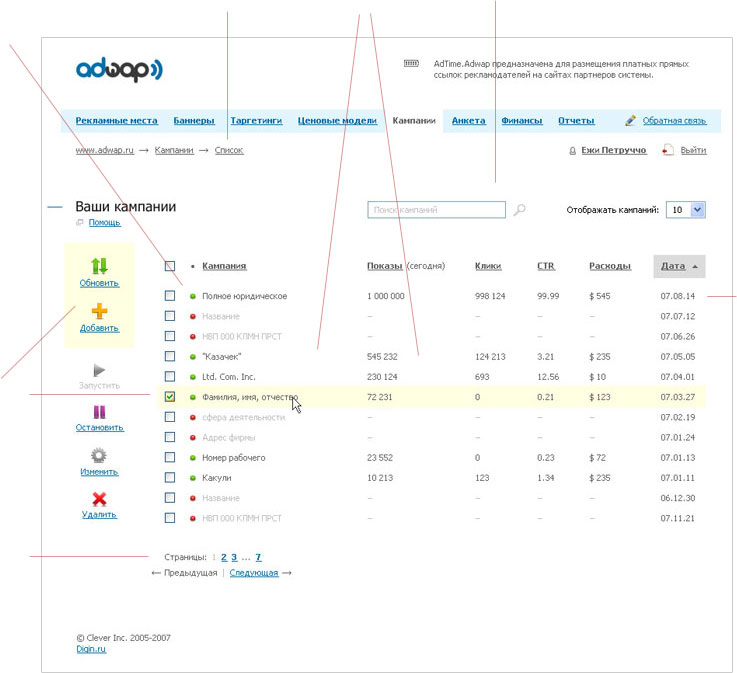The height and width of the screenshot is (673, 737).
Task: Click the campaign search input field
Action: click(x=436, y=210)
